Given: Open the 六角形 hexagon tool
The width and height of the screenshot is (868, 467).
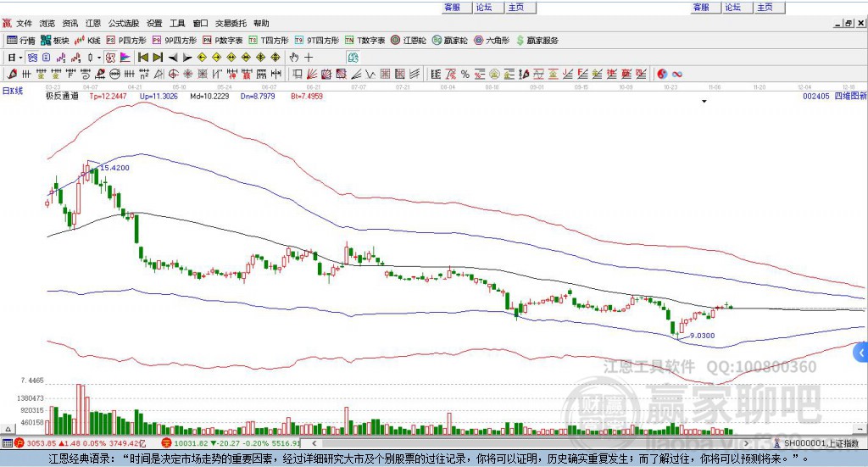Looking at the screenshot, I should 492,41.
